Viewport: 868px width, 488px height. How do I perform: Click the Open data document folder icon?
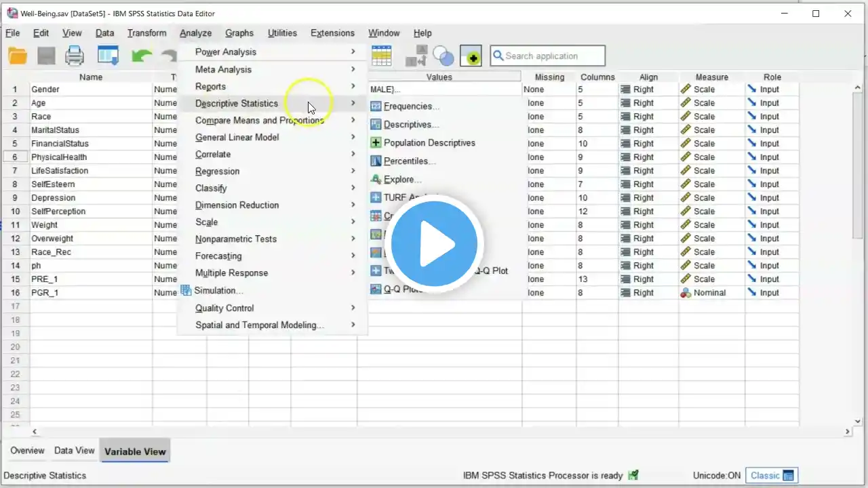(18, 56)
